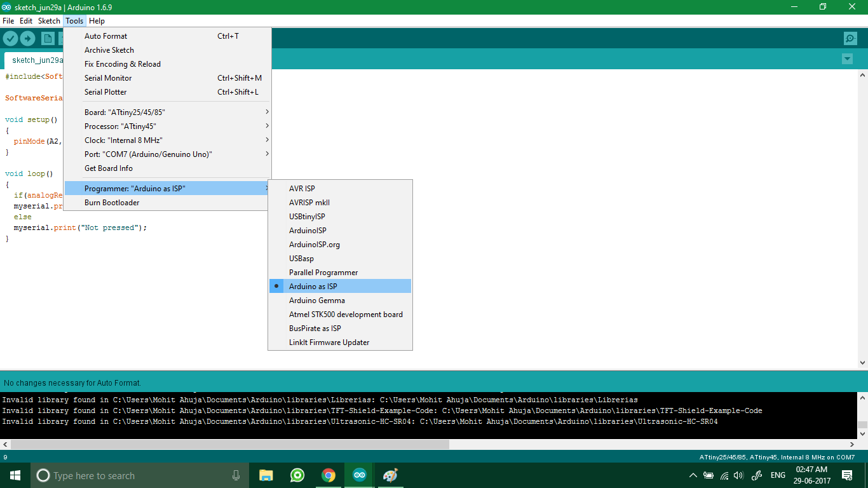Click the console vertical scrollbar down arrow
Image resolution: width=868 pixels, height=488 pixels.
click(x=862, y=433)
